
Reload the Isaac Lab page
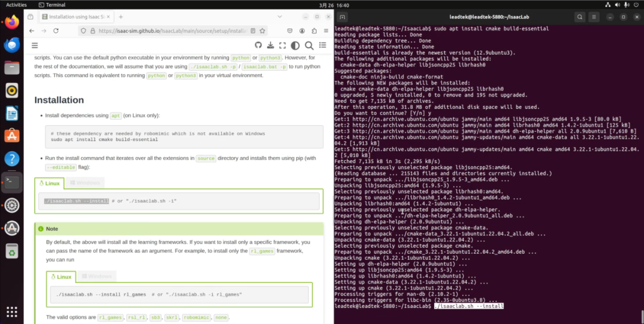(56, 31)
